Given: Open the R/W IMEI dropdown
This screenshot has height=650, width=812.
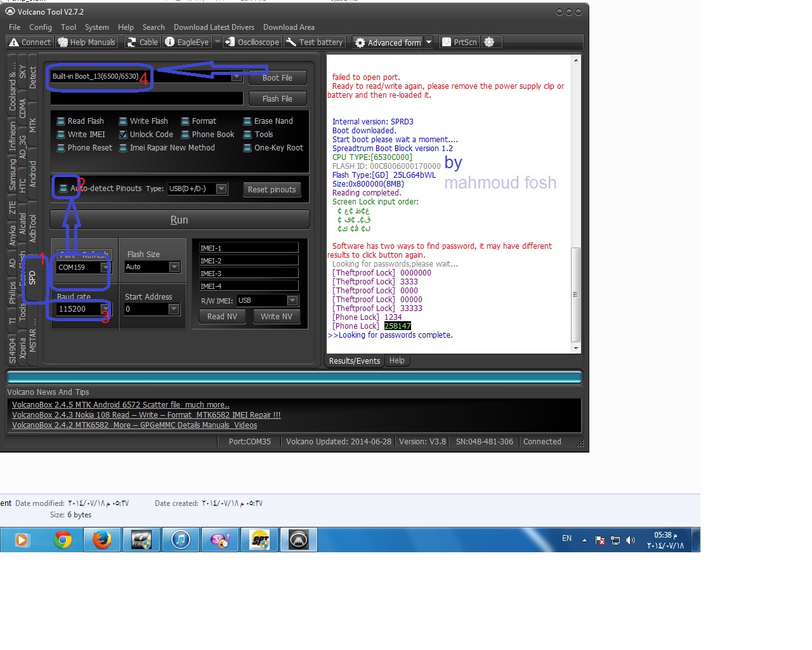Looking at the screenshot, I should tap(292, 300).
